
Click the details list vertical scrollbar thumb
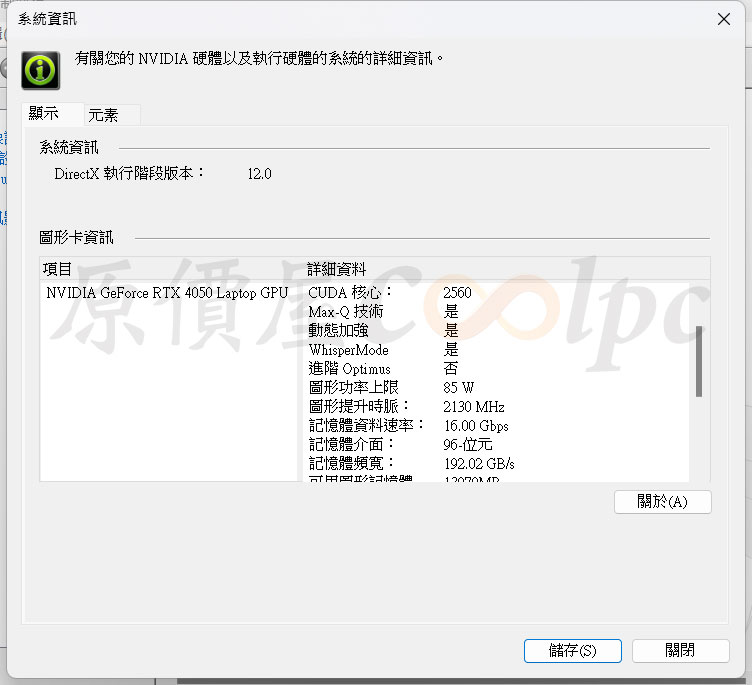[699, 361]
